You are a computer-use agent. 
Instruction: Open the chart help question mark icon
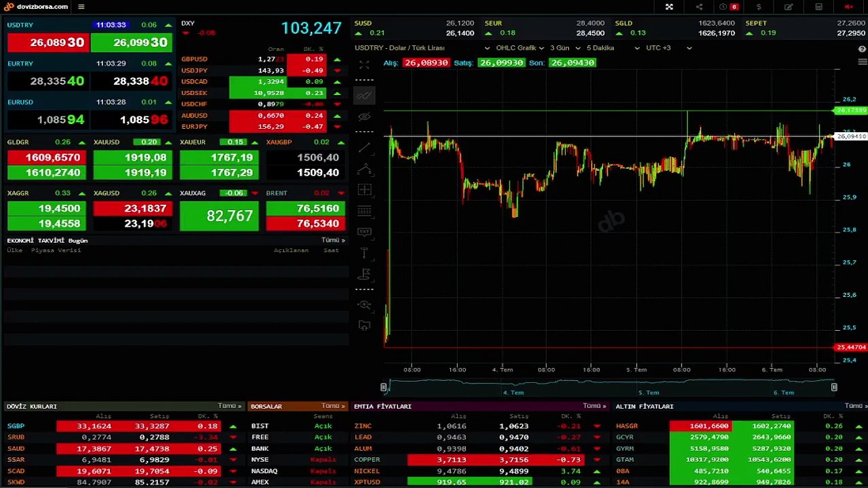click(863, 49)
